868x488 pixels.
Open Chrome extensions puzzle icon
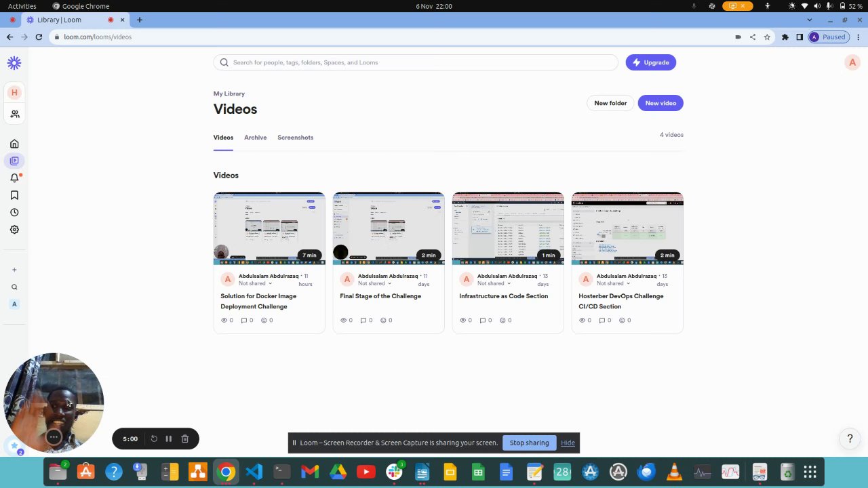(x=785, y=37)
